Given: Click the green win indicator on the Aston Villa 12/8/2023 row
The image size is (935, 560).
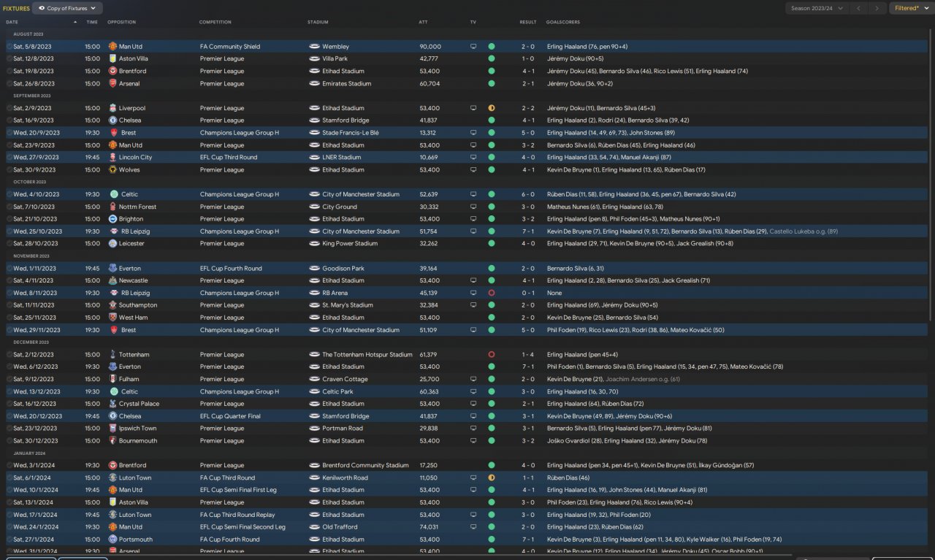Looking at the screenshot, I should 492,58.
